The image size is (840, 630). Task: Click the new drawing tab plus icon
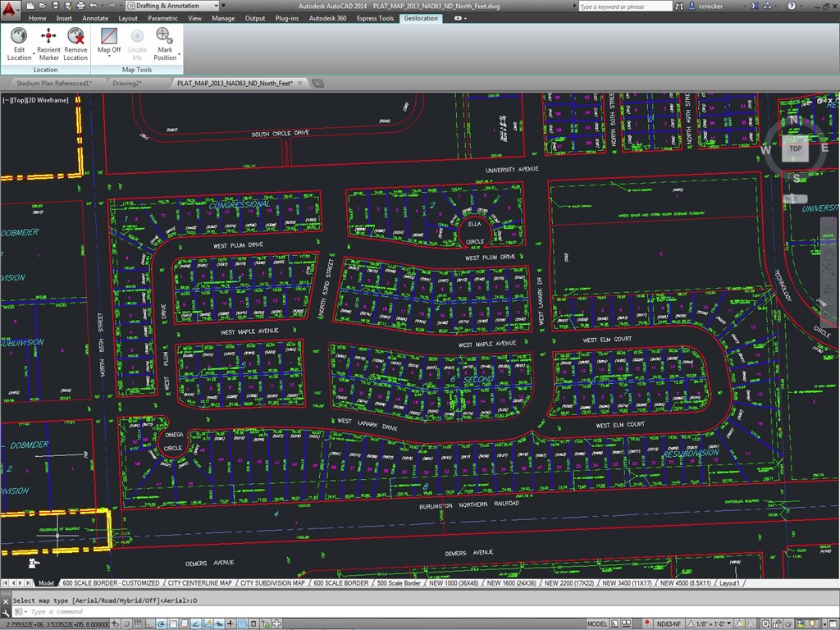(x=317, y=83)
